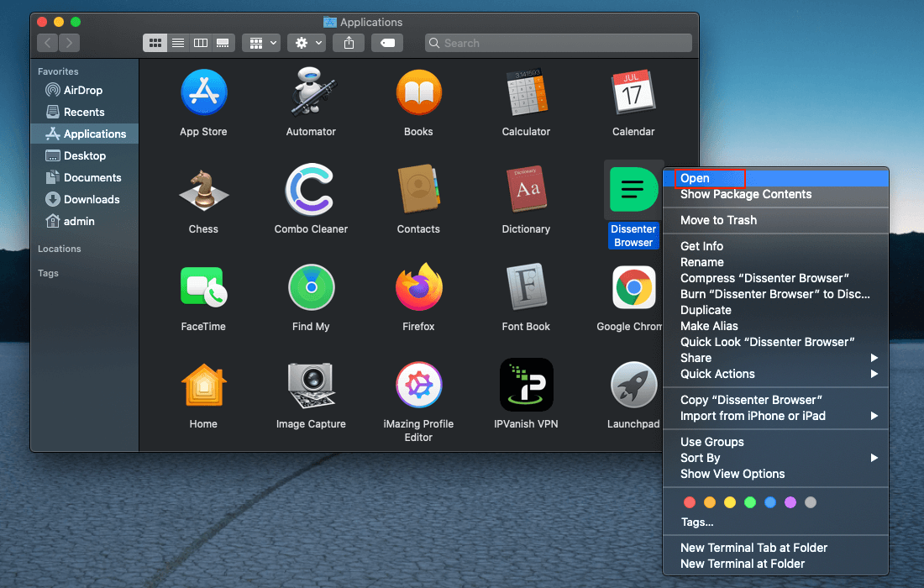Expand the Sort By submenu
The width and height of the screenshot is (924, 588).
click(701, 458)
